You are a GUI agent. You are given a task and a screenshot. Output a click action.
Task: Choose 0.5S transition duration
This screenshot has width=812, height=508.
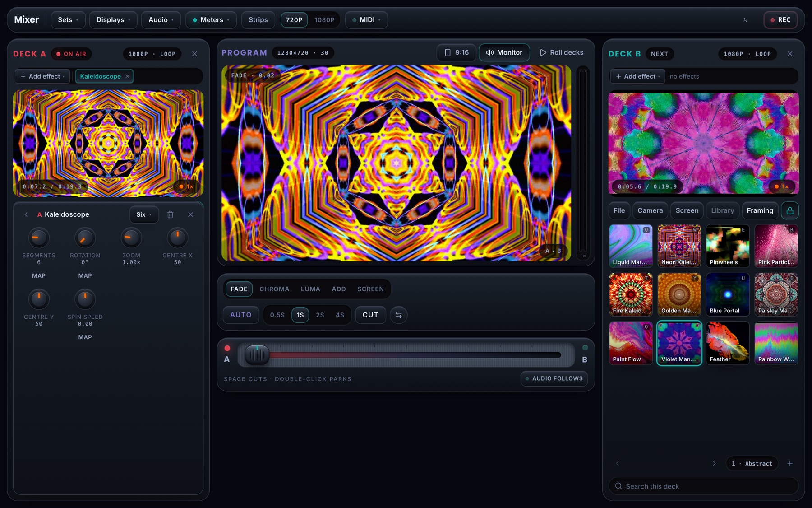[277, 315]
